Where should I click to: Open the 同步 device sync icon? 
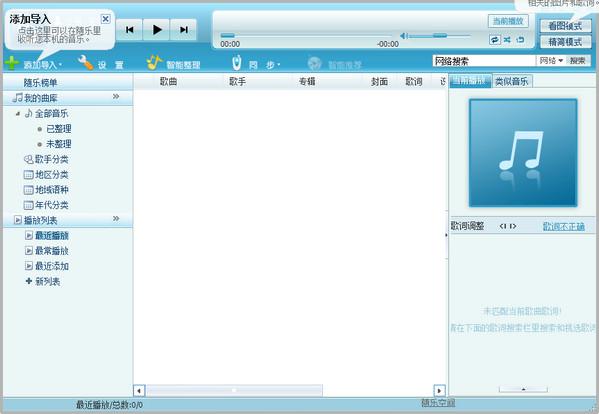(237, 63)
